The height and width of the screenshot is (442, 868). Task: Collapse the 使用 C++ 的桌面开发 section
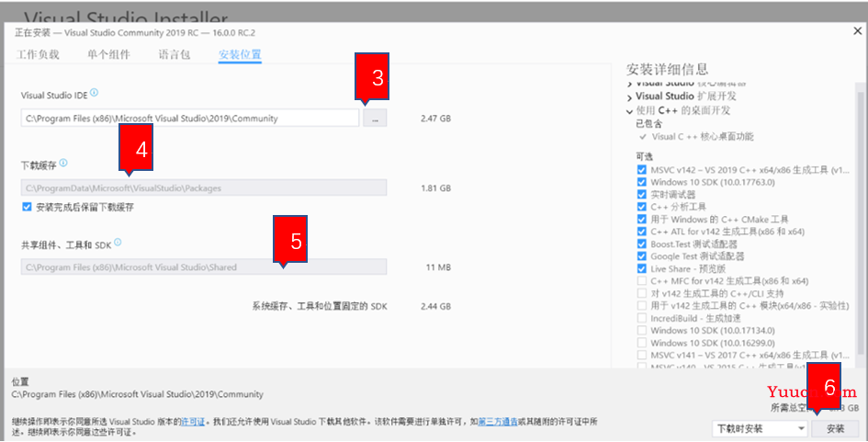tap(630, 111)
